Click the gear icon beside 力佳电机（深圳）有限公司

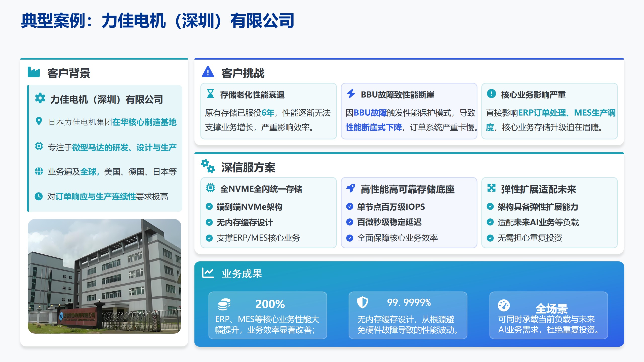40,98
